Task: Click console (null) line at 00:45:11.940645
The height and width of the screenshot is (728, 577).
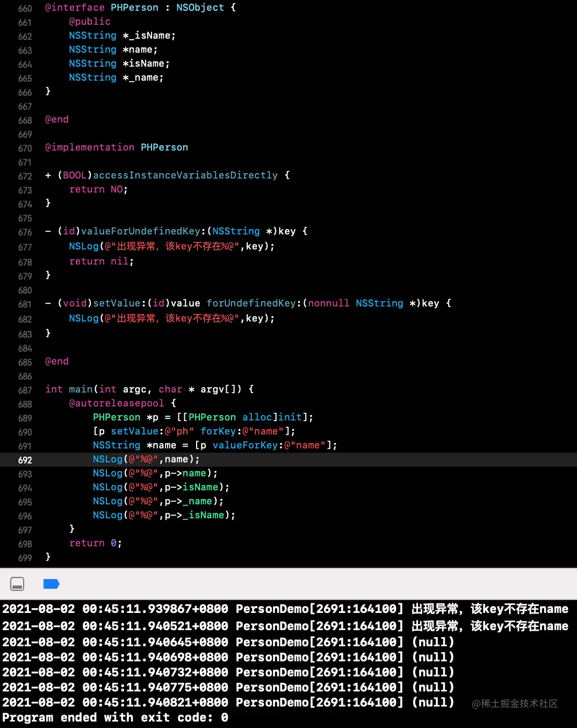Action: tap(228, 643)
